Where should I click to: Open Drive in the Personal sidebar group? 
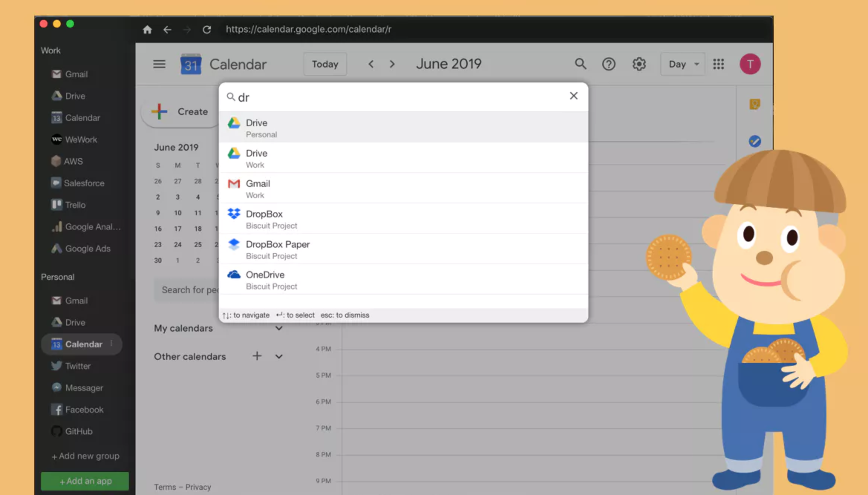click(x=68, y=322)
